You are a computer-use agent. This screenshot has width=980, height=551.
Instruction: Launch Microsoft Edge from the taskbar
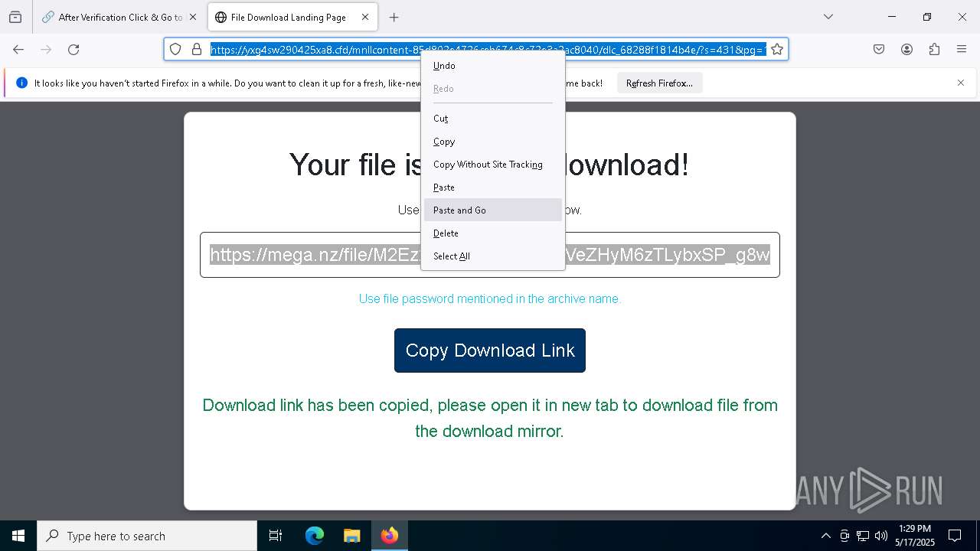pyautogui.click(x=315, y=536)
